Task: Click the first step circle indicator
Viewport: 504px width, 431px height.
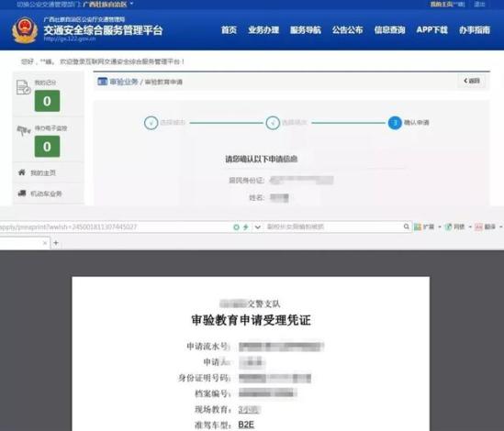Action: (151, 123)
